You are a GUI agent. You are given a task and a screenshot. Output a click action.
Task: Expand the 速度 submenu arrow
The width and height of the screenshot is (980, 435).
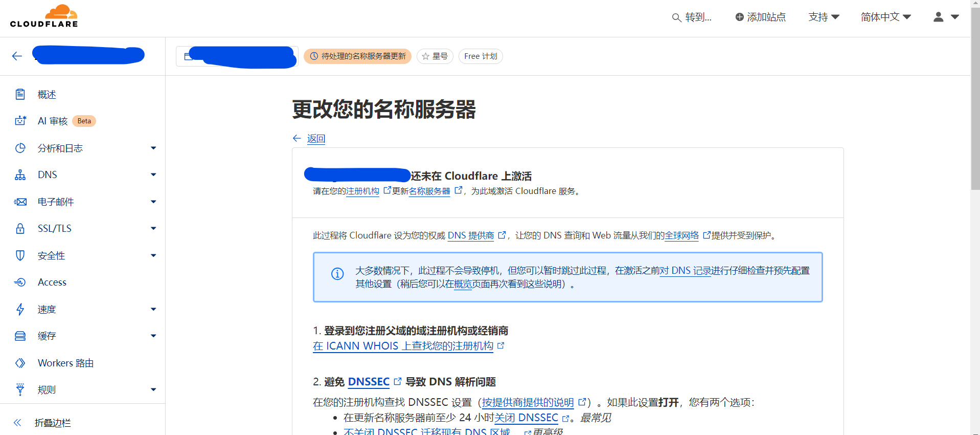tap(153, 309)
